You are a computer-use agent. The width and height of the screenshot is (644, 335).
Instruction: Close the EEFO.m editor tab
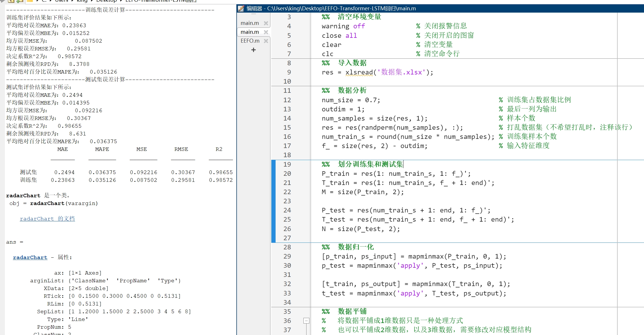266,41
